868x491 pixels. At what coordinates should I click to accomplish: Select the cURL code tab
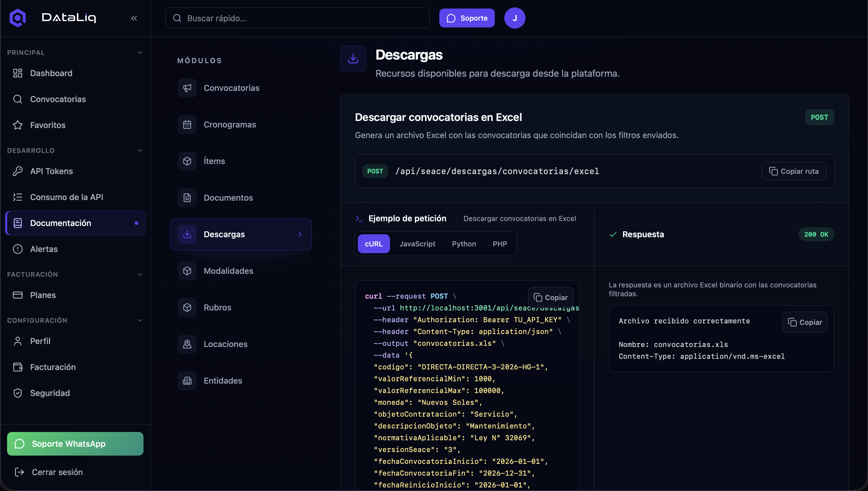pos(373,244)
